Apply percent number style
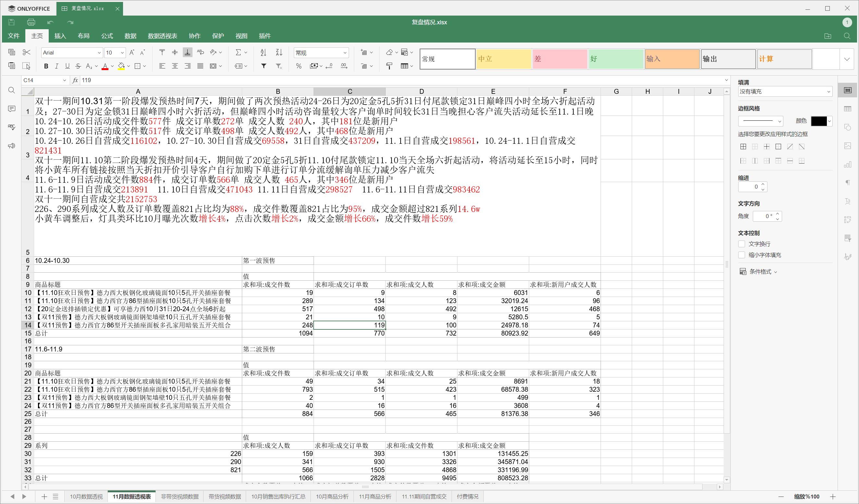Screen dimensions: 859x504 pyautogui.click(x=299, y=66)
